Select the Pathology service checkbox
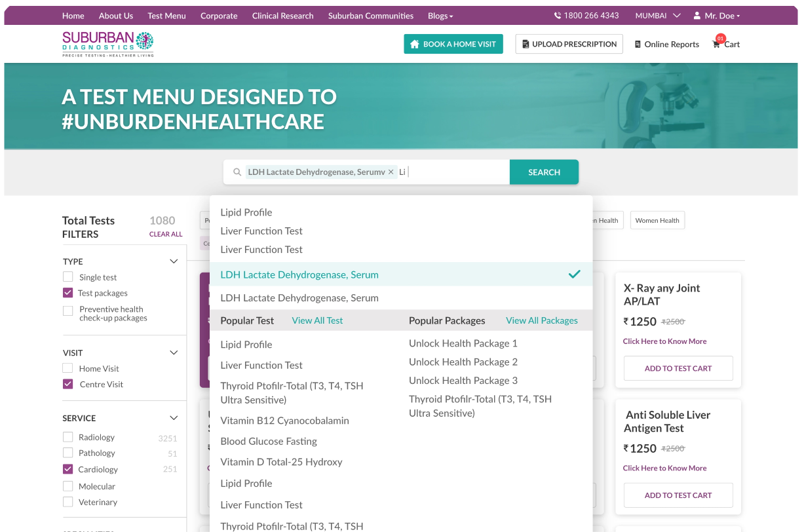 click(x=68, y=453)
